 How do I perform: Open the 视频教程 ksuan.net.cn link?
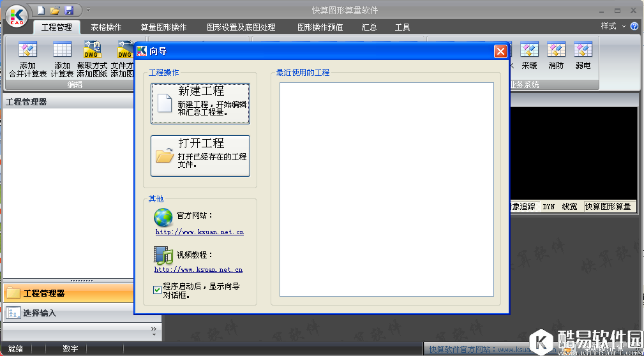click(198, 270)
